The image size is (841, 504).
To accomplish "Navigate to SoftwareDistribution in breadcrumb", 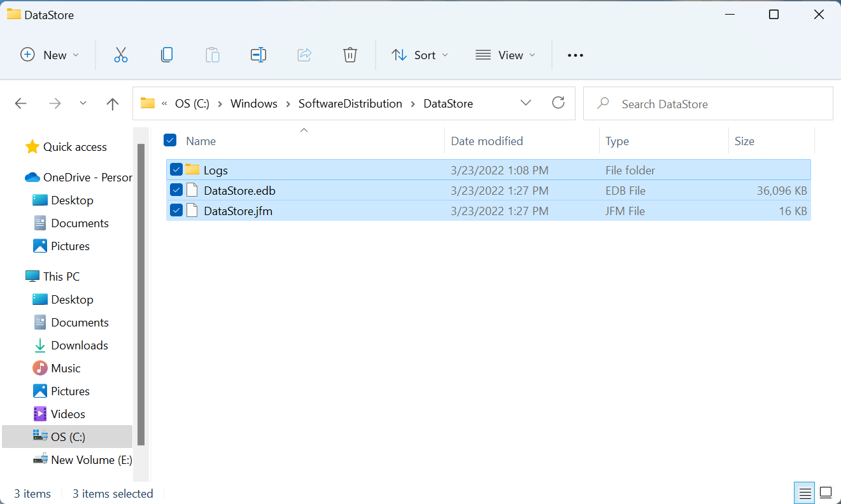I will (x=350, y=104).
